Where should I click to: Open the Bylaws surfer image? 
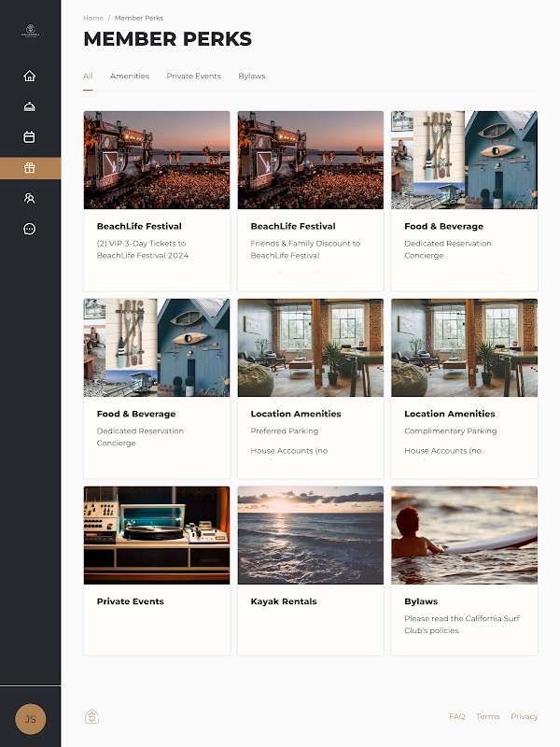coord(464,535)
